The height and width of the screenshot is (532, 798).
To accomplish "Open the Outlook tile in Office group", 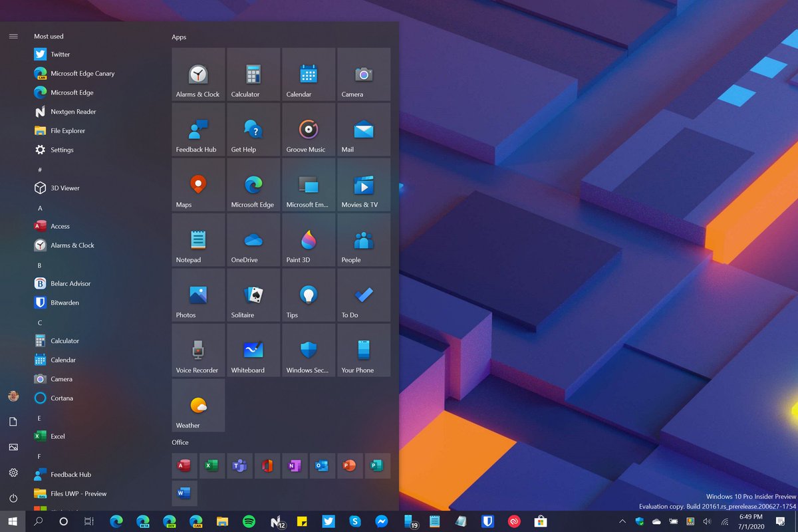I will click(x=323, y=465).
